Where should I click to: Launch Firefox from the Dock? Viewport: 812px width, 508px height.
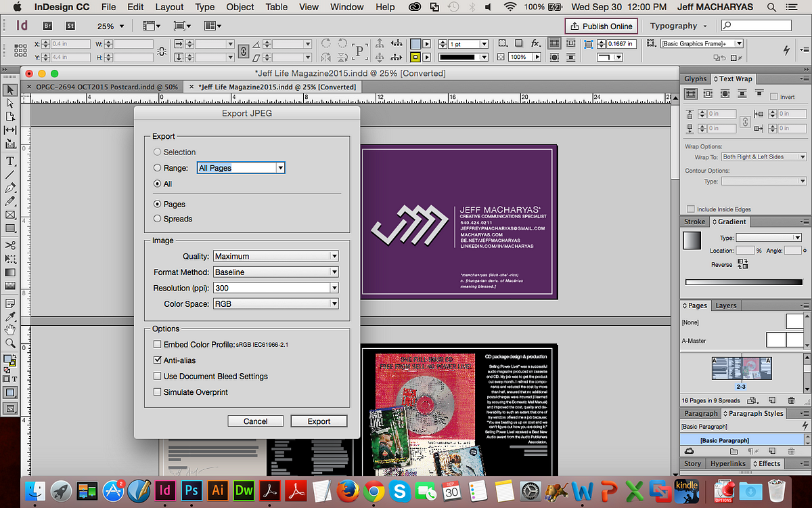[x=348, y=490]
